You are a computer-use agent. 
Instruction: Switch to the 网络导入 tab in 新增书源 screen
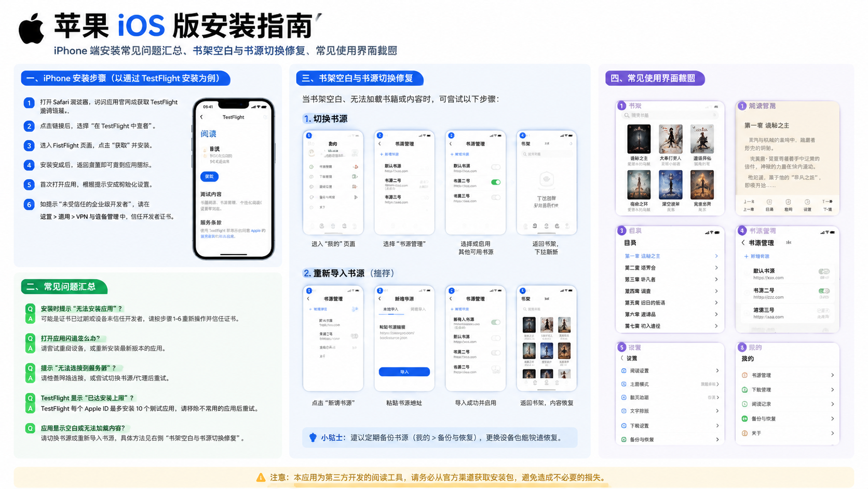418,309
